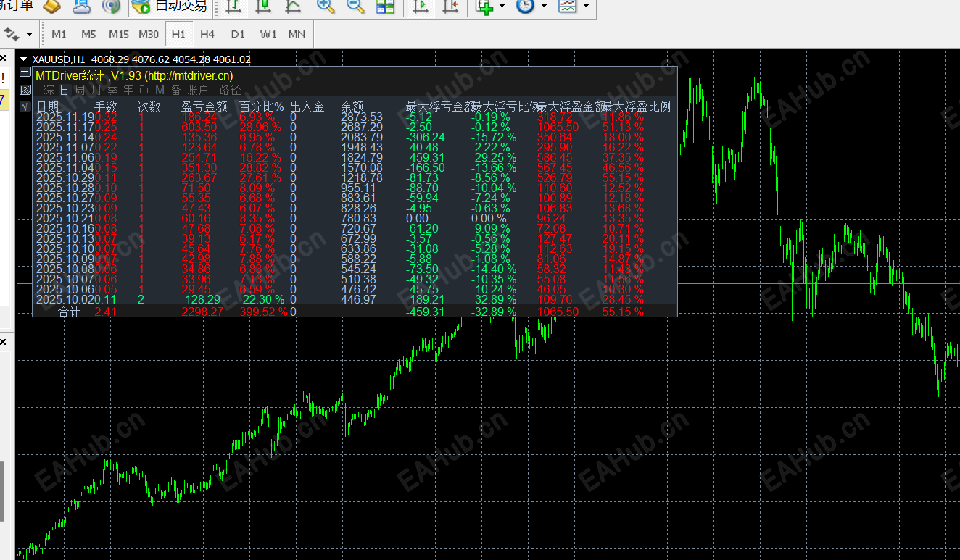Switch to the 日 daily tab
Screen dimensions: 960x560
point(65,91)
